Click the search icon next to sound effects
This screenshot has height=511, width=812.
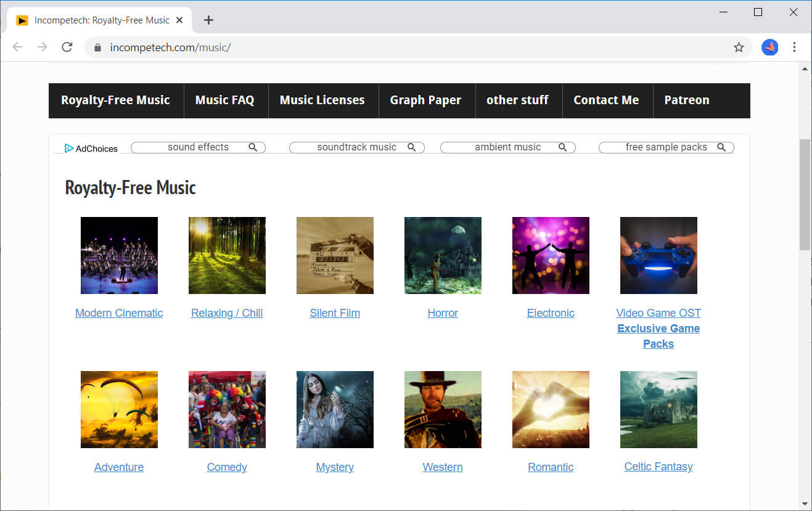(x=253, y=147)
